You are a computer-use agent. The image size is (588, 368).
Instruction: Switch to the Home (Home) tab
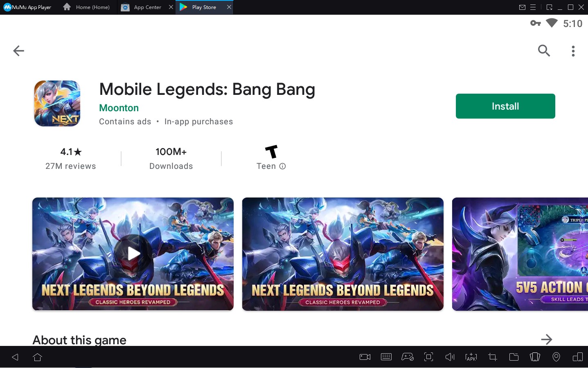coord(86,7)
